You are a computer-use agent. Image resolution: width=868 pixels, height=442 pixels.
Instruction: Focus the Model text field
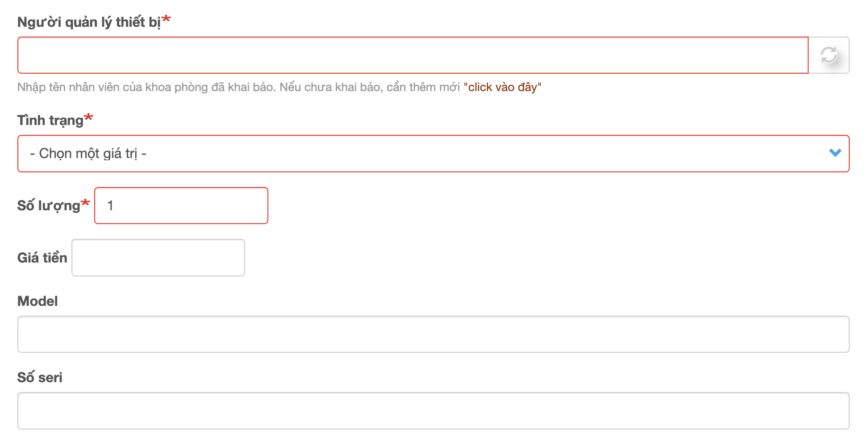click(433, 334)
